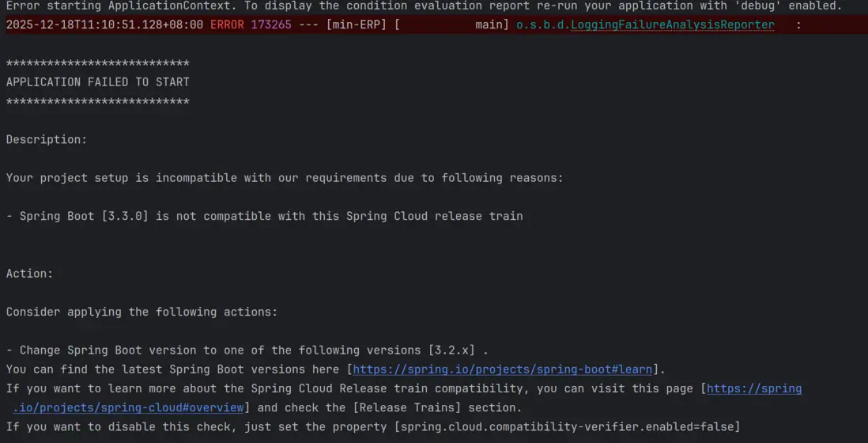The width and height of the screenshot is (868, 443).
Task: Click the APPLICATION FAILED TO START text
Action: click(98, 82)
